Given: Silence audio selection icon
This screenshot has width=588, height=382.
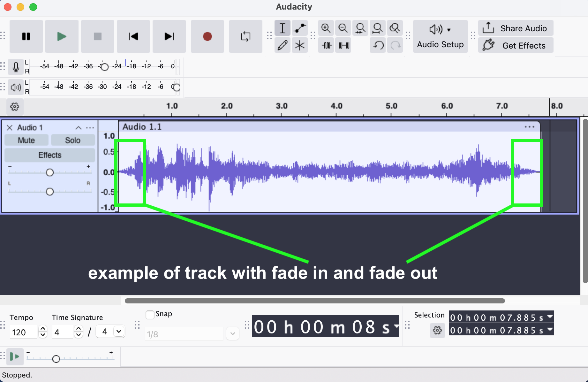Looking at the screenshot, I should click(344, 45).
